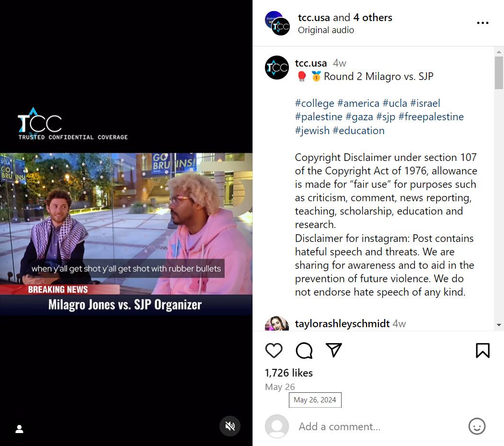Click in Add a comment field

click(x=379, y=427)
